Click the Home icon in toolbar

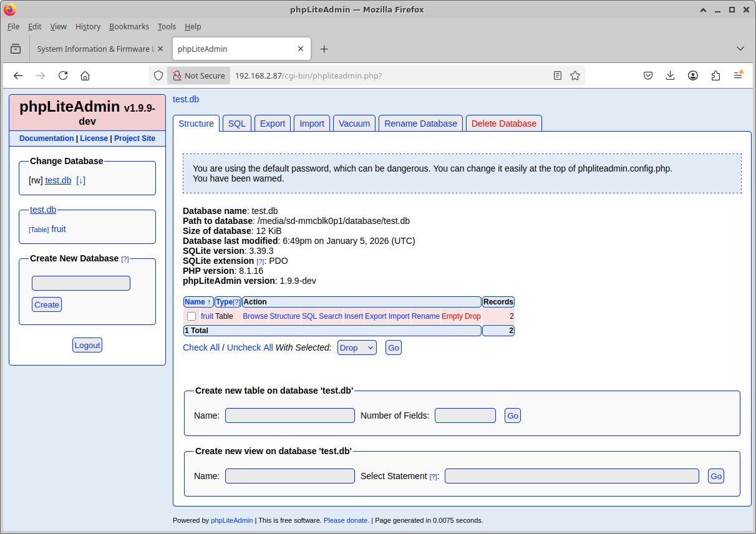click(x=85, y=75)
